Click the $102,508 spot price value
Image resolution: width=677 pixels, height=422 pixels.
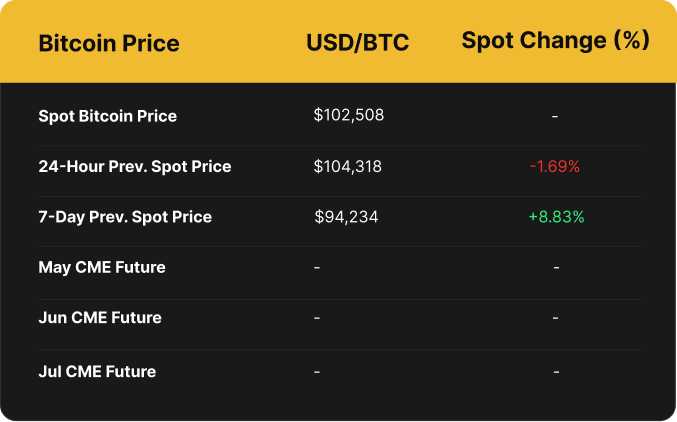point(349,115)
